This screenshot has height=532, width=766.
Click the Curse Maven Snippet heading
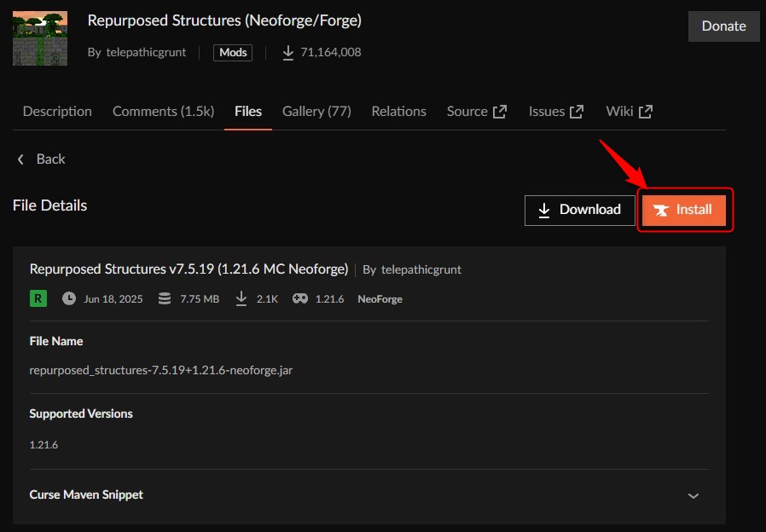click(86, 494)
